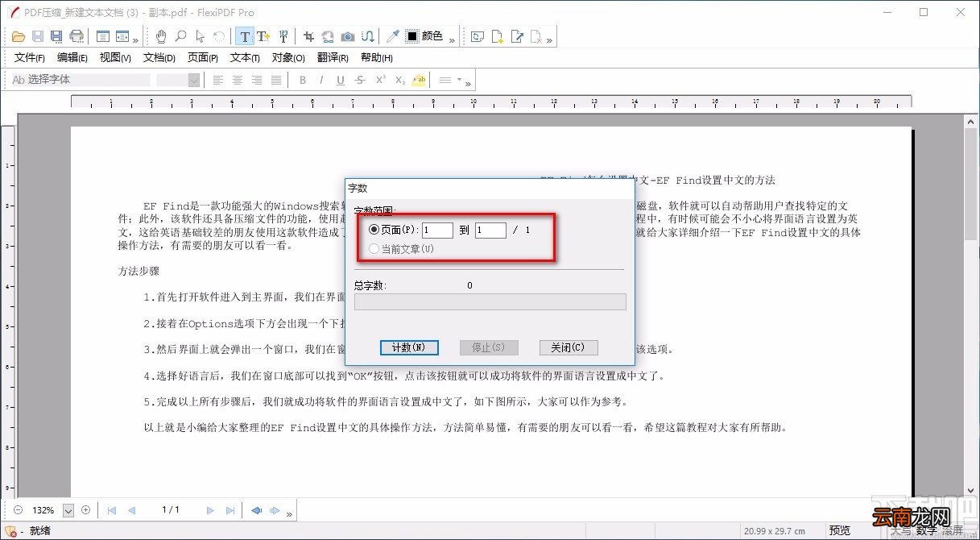Insert a new page with page-plus icon
Screen dimensions: 980x540
coord(498,36)
